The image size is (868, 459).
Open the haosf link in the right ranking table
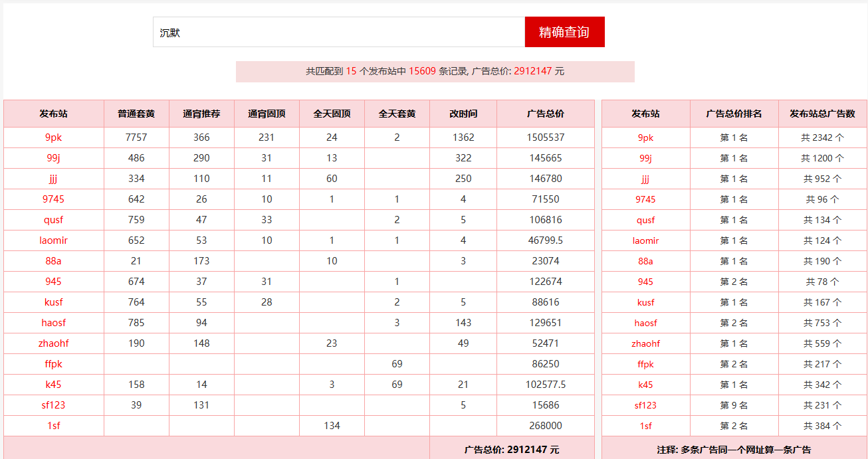pos(645,323)
